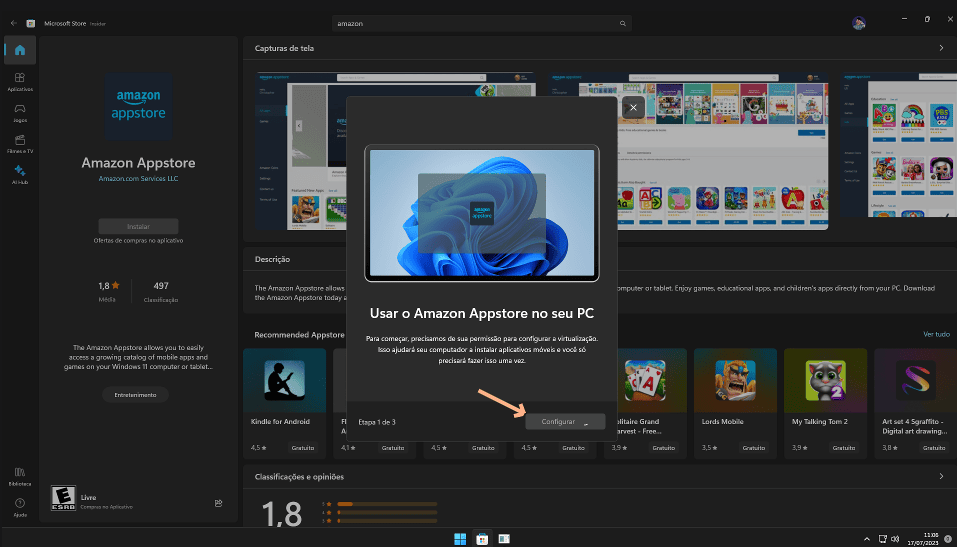Click the third taskbar app icon
Screen dimensions: 957x547
(504, 538)
